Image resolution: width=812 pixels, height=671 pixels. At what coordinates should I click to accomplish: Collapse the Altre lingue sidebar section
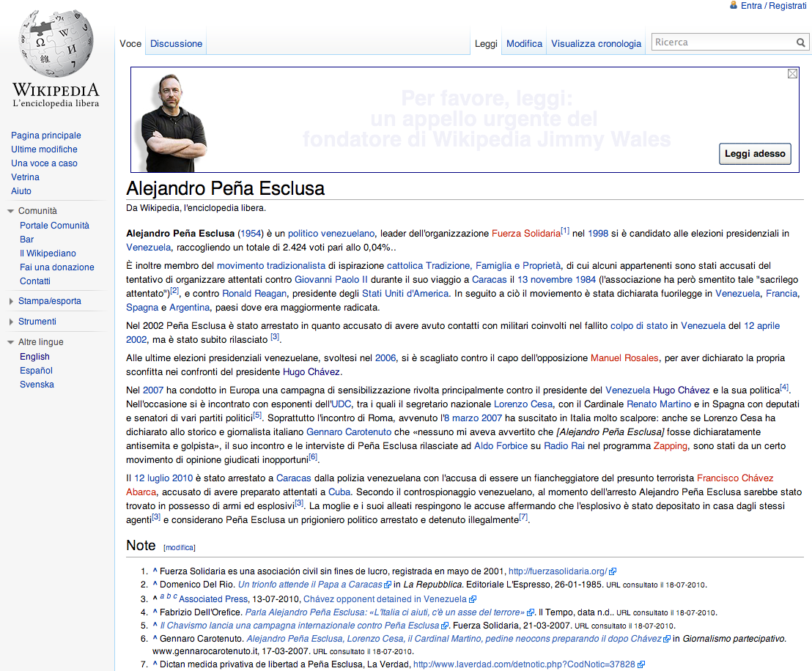pyautogui.click(x=41, y=342)
